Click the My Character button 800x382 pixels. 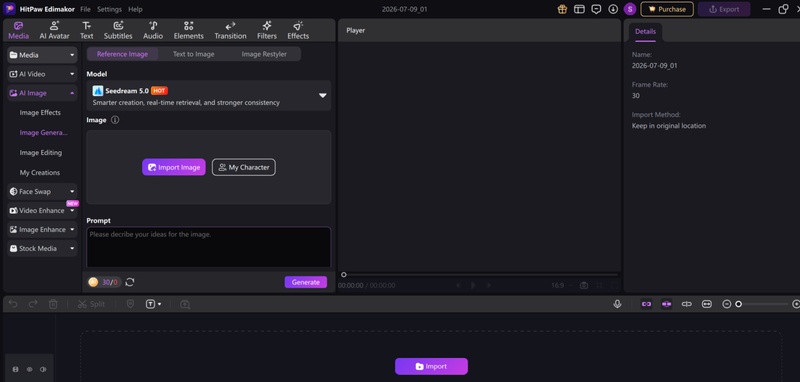244,167
